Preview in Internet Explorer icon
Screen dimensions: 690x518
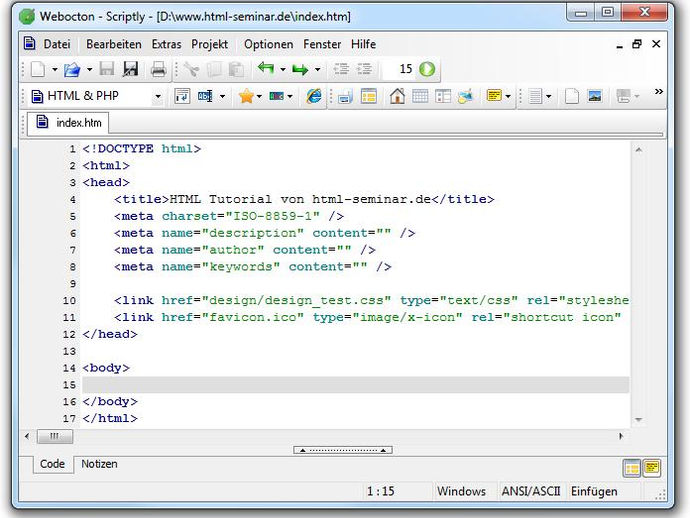click(314, 96)
